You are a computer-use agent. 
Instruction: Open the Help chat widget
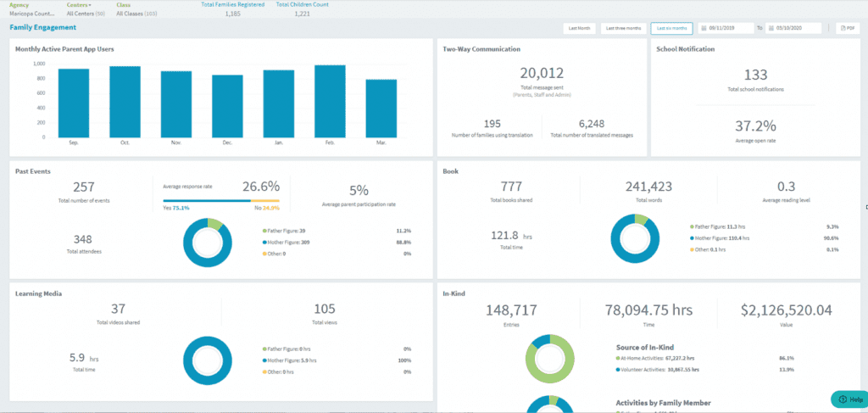850,399
